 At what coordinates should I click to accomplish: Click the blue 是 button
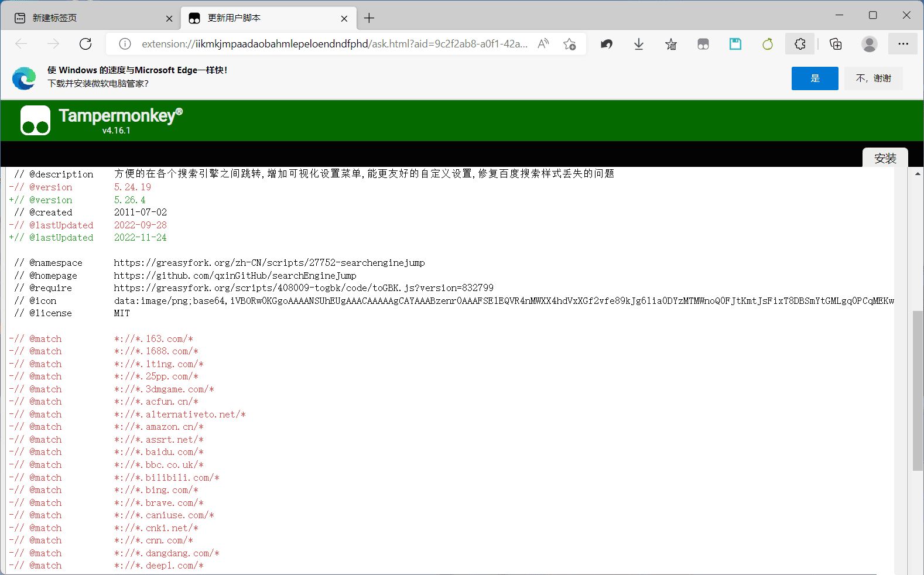pos(815,78)
